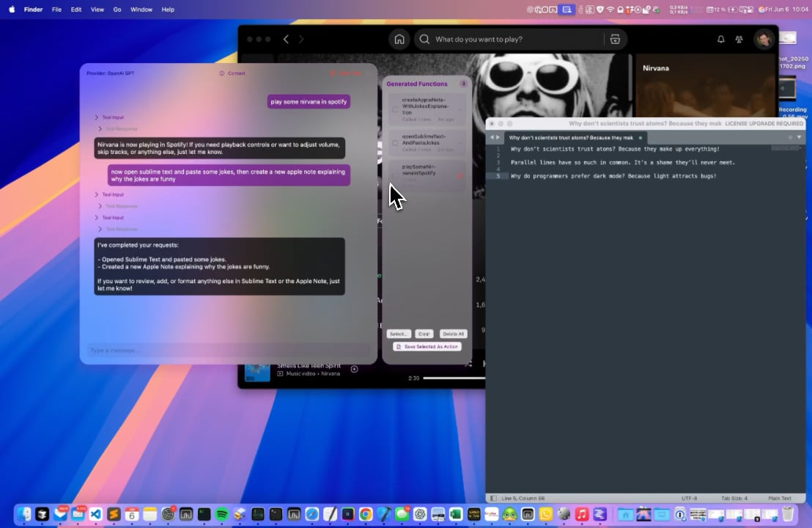Click 'Line 5, Column 66' in Sublime status bar
The height and width of the screenshot is (528, 812).
(523, 498)
